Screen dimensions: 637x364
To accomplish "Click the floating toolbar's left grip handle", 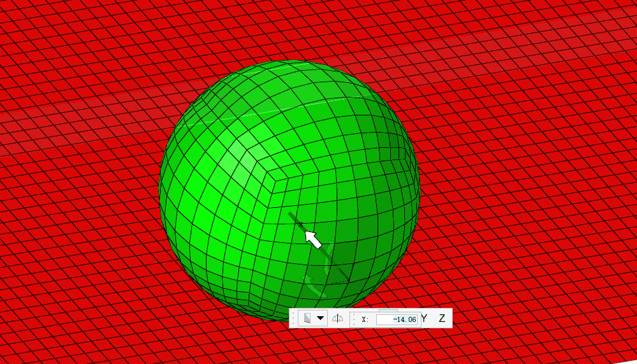I will tap(293, 318).
